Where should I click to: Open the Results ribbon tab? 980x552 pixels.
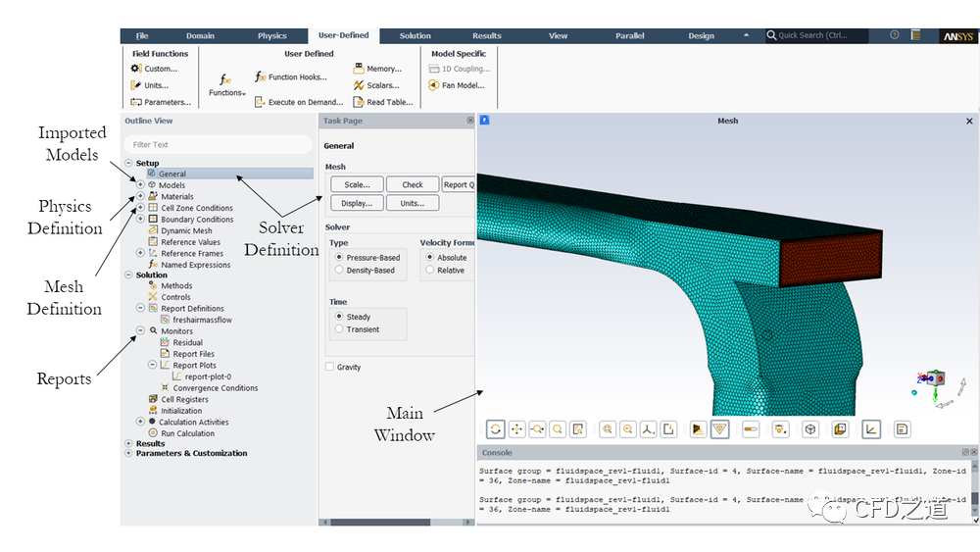[486, 36]
